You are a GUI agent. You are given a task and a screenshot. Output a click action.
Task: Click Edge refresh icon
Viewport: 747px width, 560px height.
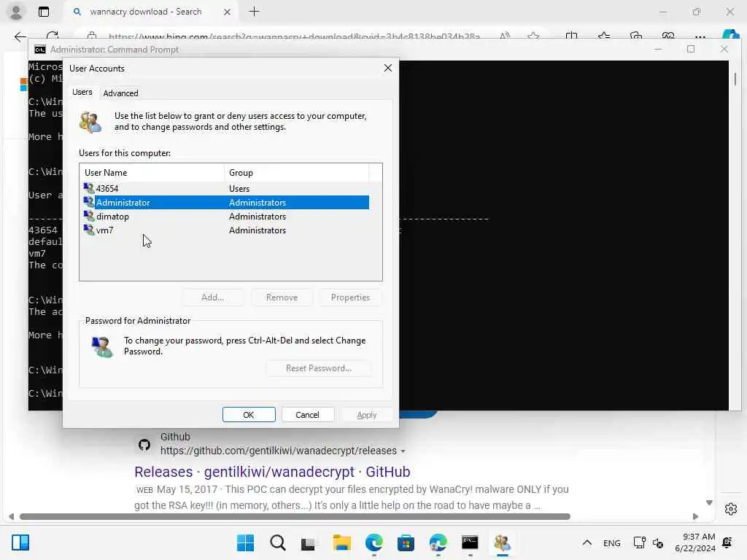pos(53,36)
